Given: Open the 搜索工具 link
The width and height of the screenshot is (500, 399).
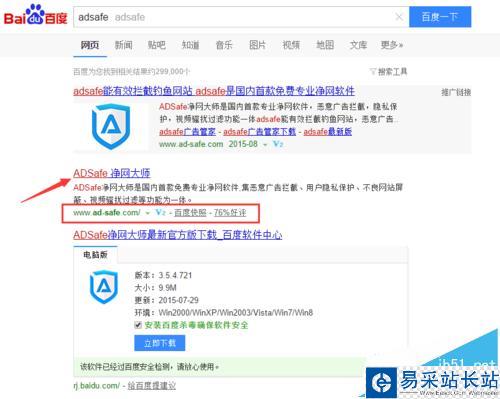Looking at the screenshot, I should pyautogui.click(x=392, y=71).
